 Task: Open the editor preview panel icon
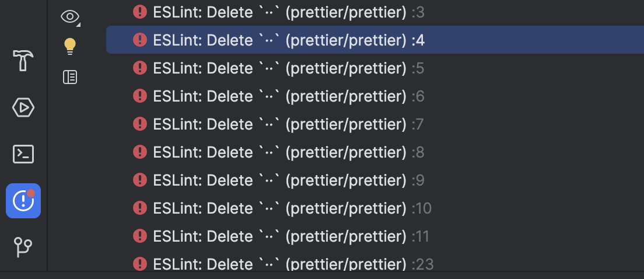[x=70, y=77]
